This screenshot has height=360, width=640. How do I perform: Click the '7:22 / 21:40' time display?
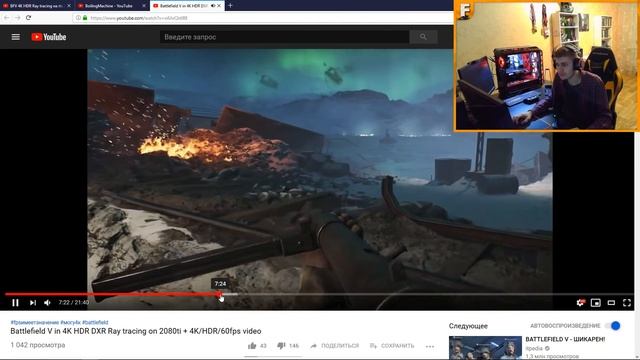click(73, 302)
